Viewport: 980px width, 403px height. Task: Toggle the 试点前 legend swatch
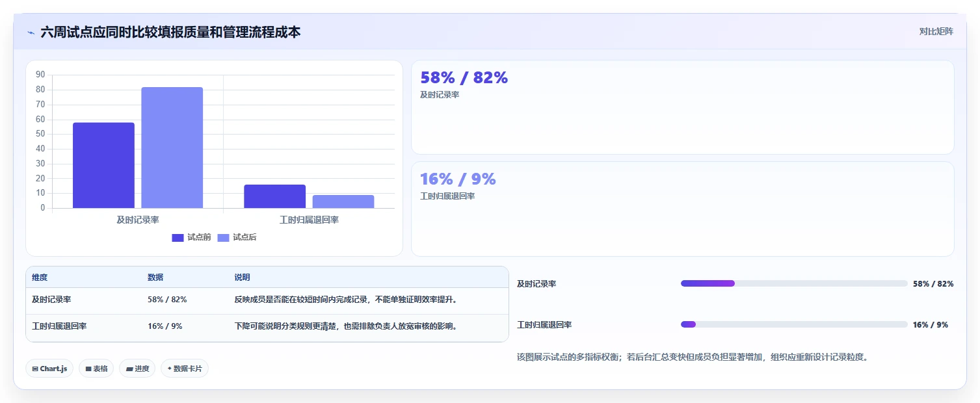178,238
